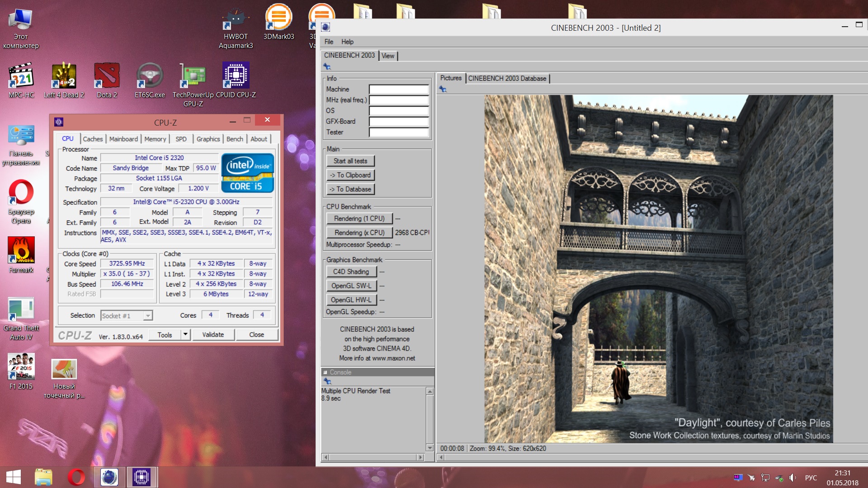Viewport: 868px width, 488px height.
Task: Click the РУС language indicator
Action: click(811, 478)
